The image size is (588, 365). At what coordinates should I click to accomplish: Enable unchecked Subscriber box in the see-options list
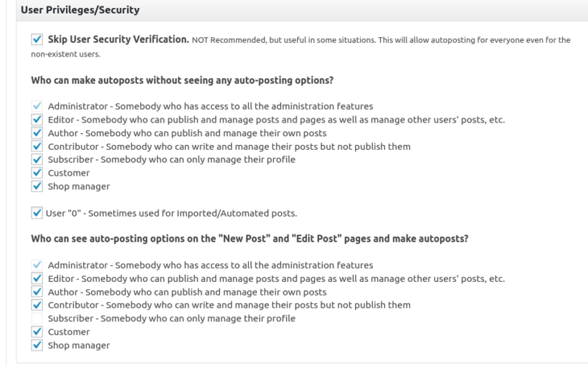click(39, 318)
